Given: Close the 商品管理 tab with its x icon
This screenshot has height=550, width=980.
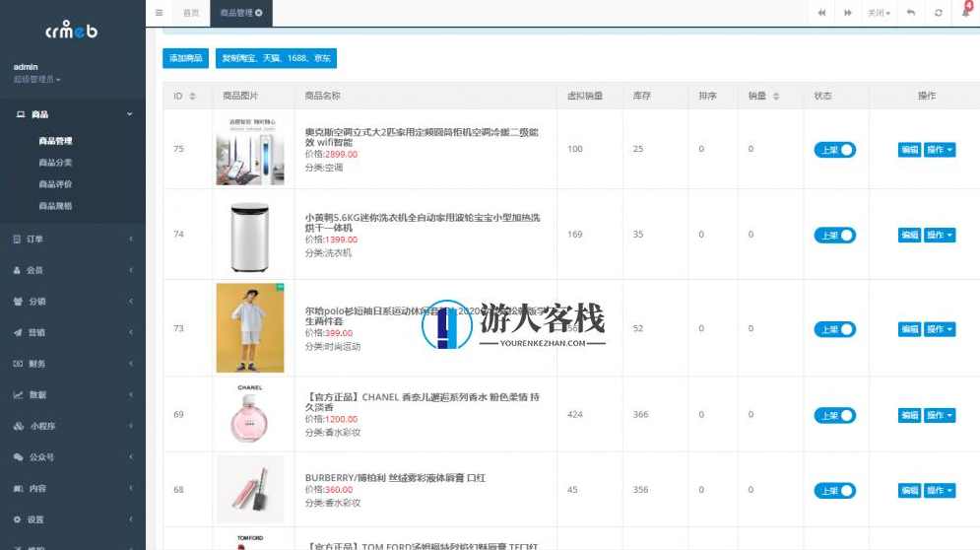Looking at the screenshot, I should tap(259, 13).
